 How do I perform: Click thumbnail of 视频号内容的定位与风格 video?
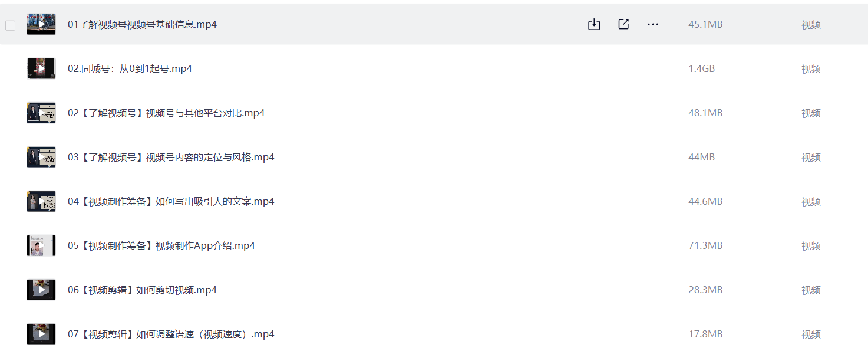41,157
